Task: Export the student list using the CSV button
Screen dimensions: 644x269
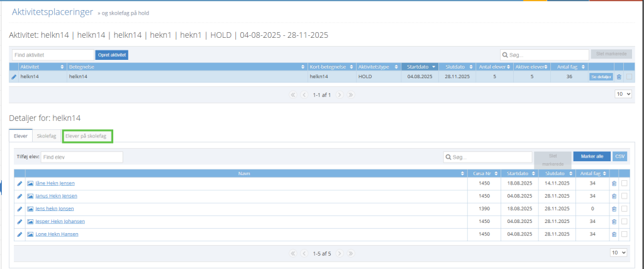Action: point(620,156)
